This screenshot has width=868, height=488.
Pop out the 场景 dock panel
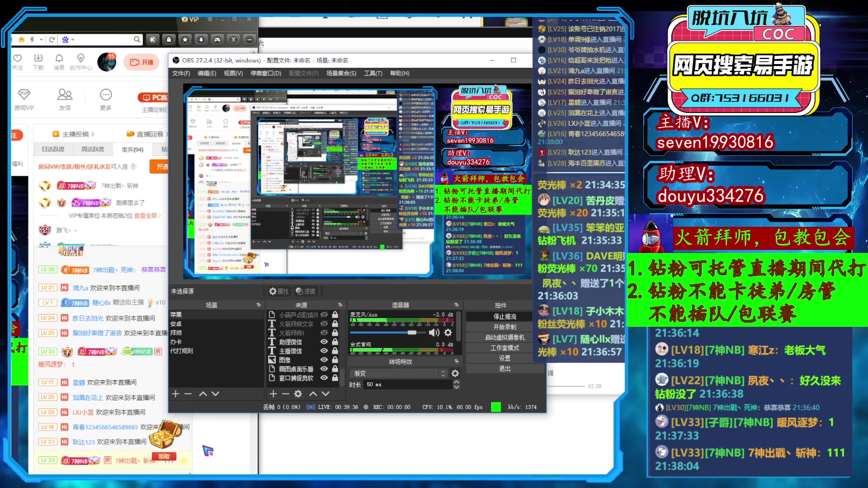(259, 305)
